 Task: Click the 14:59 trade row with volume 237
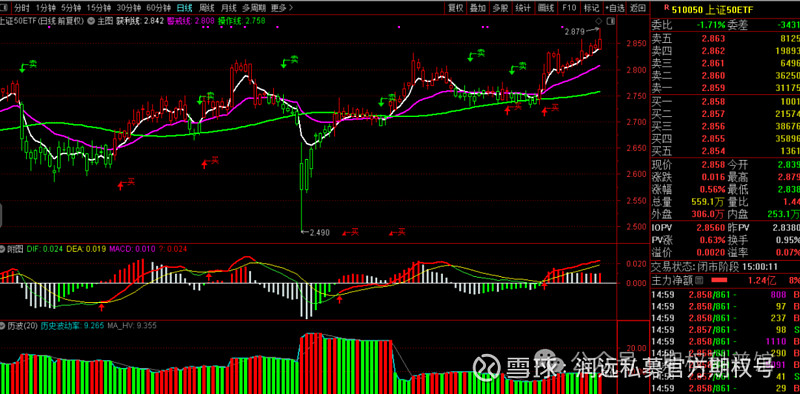726,318
